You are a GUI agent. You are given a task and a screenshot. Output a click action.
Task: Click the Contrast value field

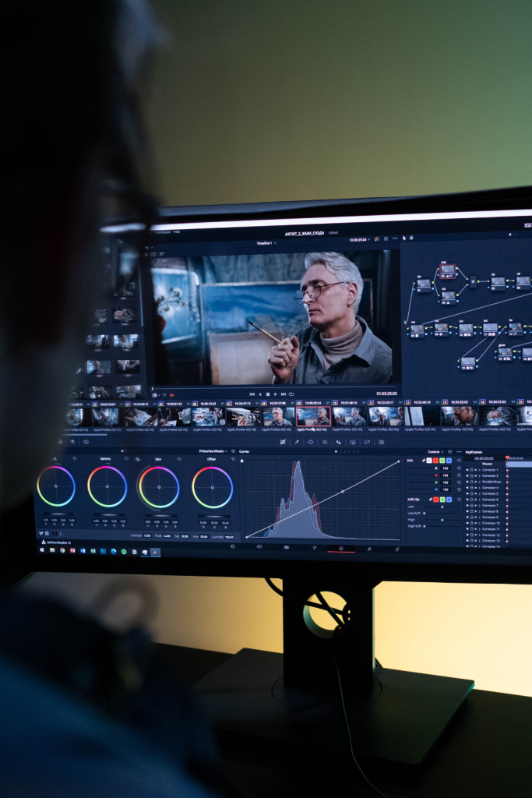(147, 535)
